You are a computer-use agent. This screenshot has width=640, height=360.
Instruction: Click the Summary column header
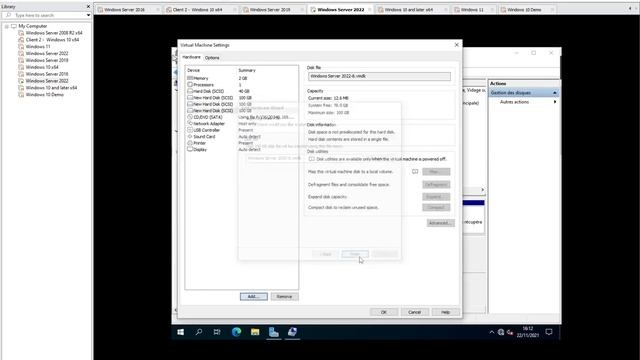(x=247, y=71)
